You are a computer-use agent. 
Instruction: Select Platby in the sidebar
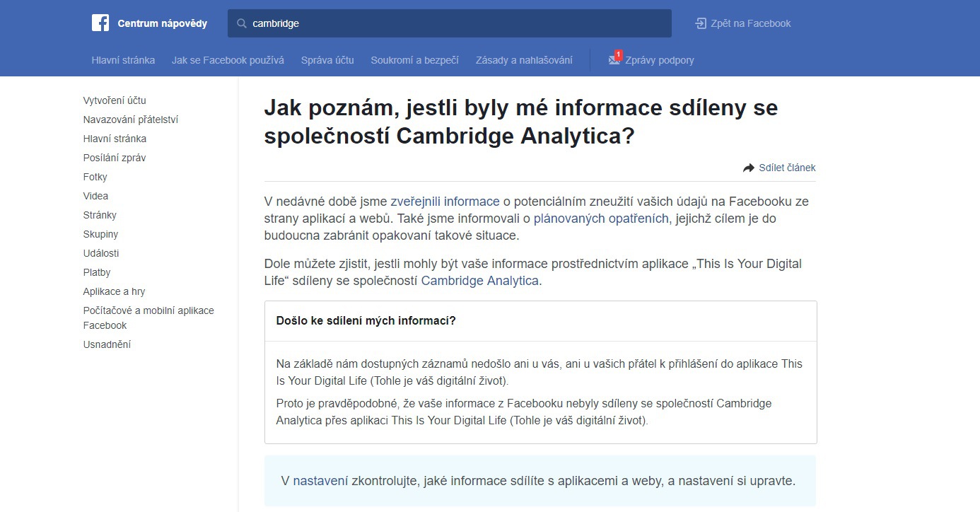tap(97, 272)
